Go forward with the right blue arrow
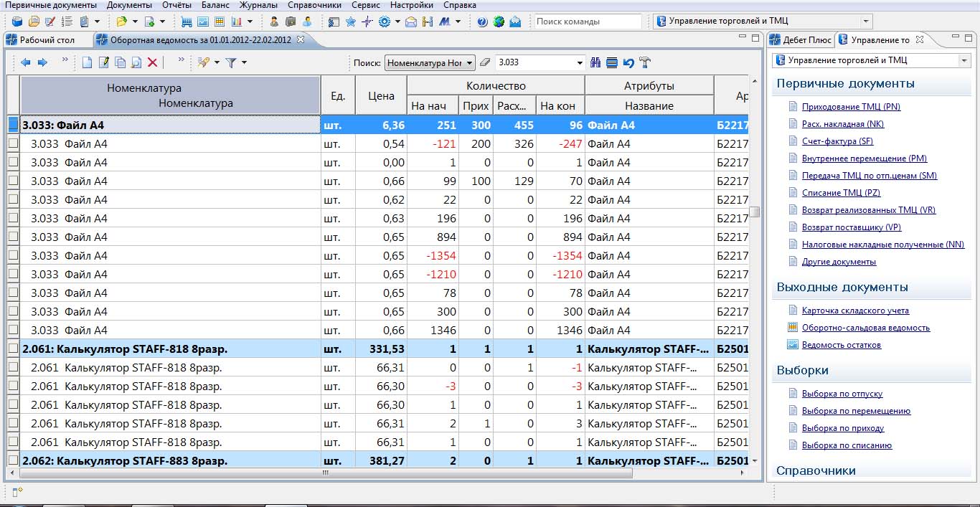This screenshot has height=507, width=980. click(42, 62)
